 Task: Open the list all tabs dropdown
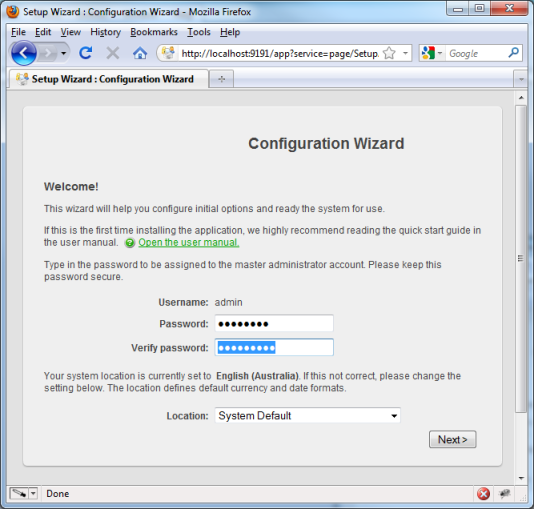tap(521, 79)
